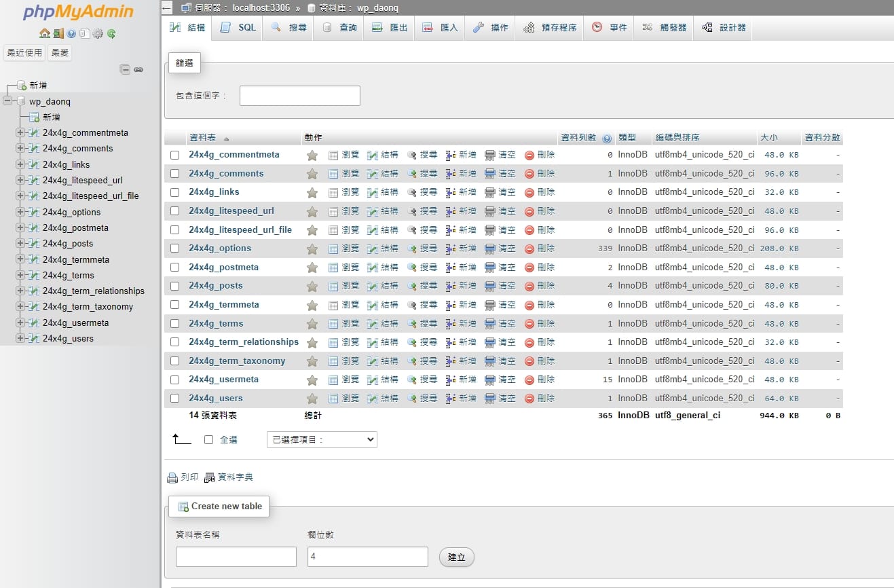This screenshot has width=894, height=588.
Task: Open the 已選擇項目 actions dropdown
Action: click(x=321, y=439)
